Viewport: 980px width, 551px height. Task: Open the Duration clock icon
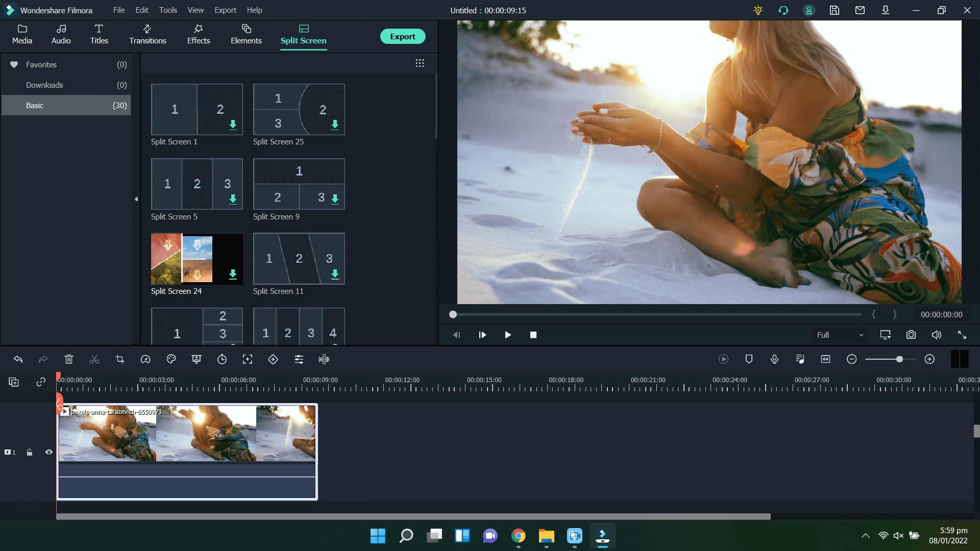[222, 359]
